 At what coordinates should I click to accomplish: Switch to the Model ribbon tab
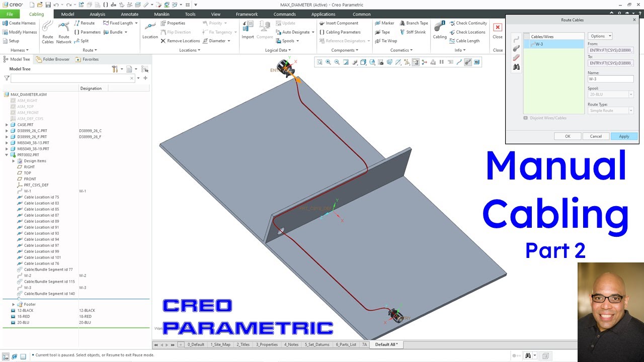tap(67, 14)
